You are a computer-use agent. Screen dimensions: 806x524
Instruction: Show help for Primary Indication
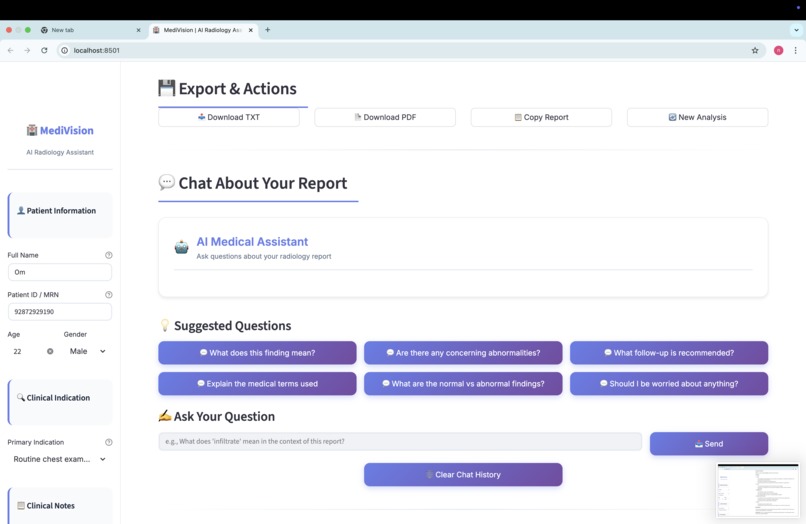pyautogui.click(x=108, y=442)
